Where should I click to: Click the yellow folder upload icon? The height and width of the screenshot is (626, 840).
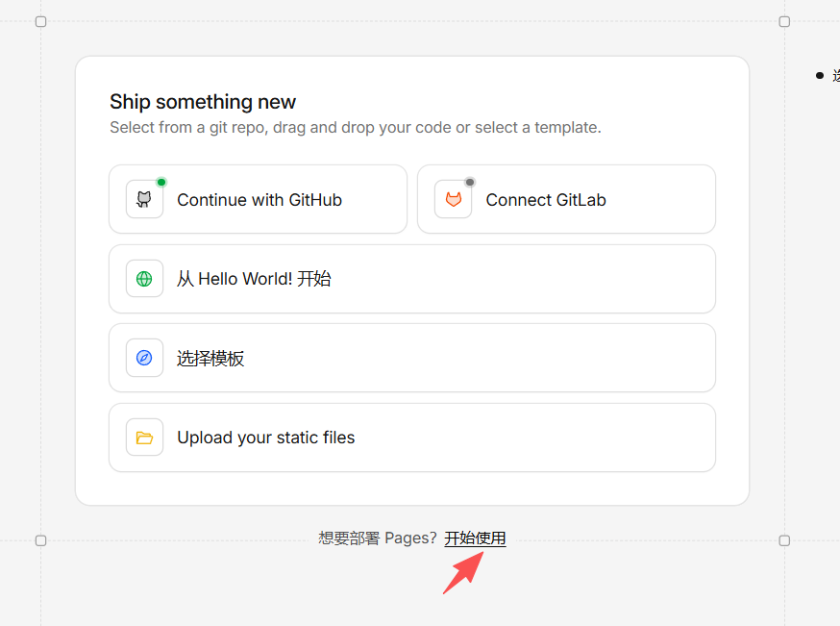[x=144, y=438]
